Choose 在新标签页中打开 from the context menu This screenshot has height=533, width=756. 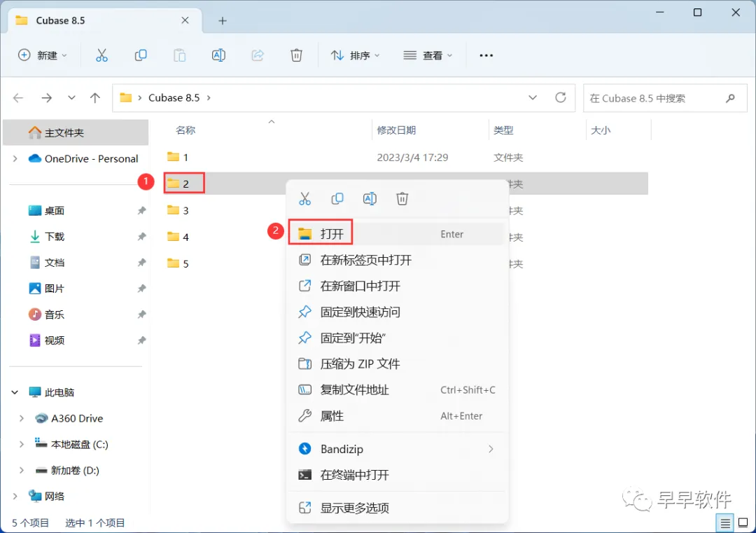point(398,260)
